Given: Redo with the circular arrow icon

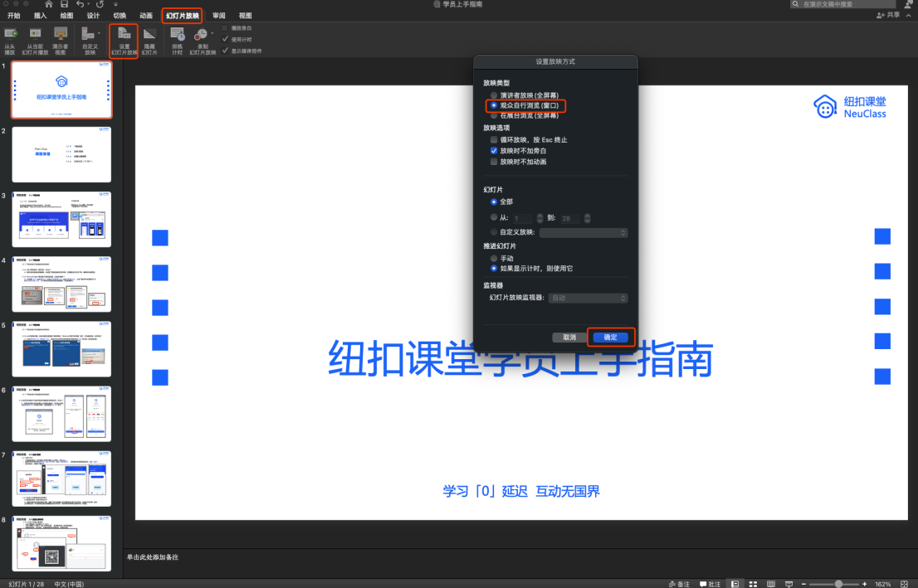Looking at the screenshot, I should click(x=100, y=4).
